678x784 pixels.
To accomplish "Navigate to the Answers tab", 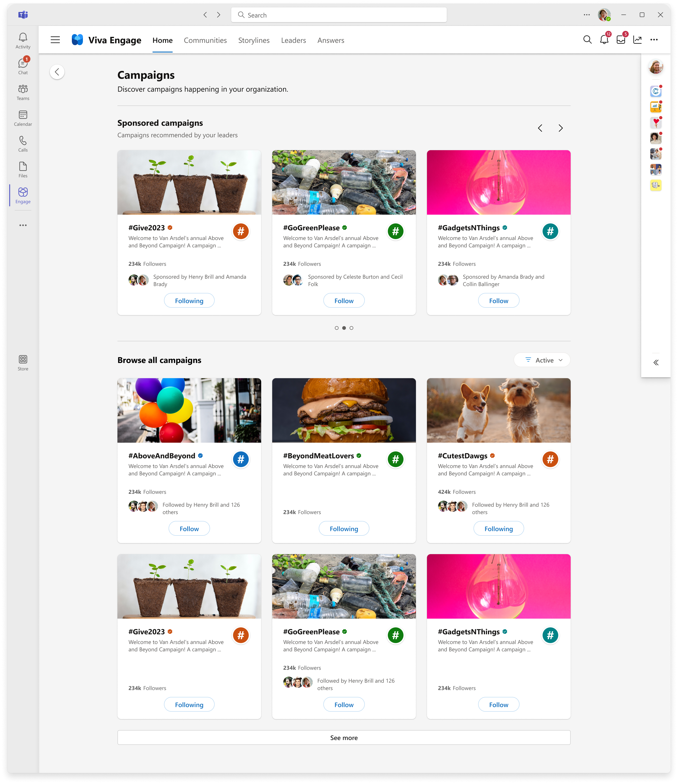I will pyautogui.click(x=331, y=40).
